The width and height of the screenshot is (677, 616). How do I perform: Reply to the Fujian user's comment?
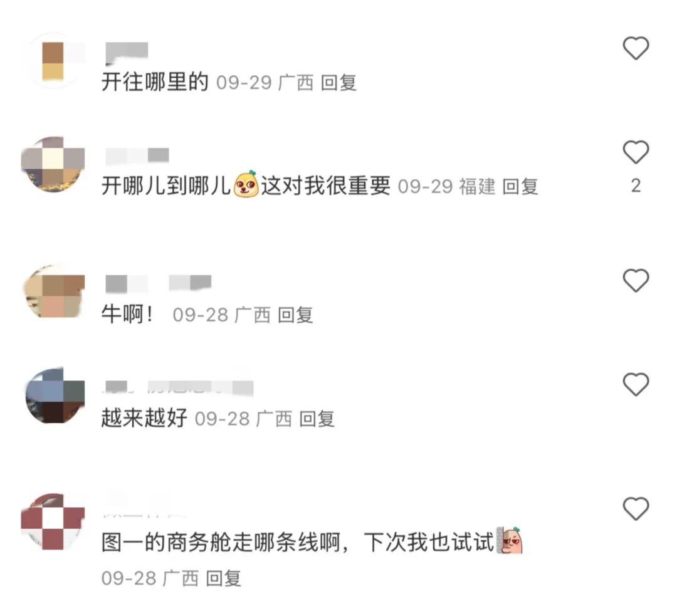coord(520,187)
